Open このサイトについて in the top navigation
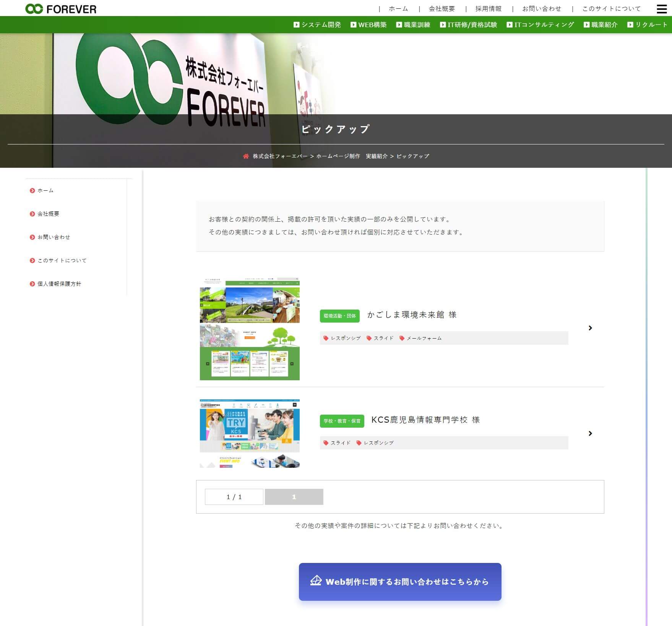 click(x=612, y=9)
